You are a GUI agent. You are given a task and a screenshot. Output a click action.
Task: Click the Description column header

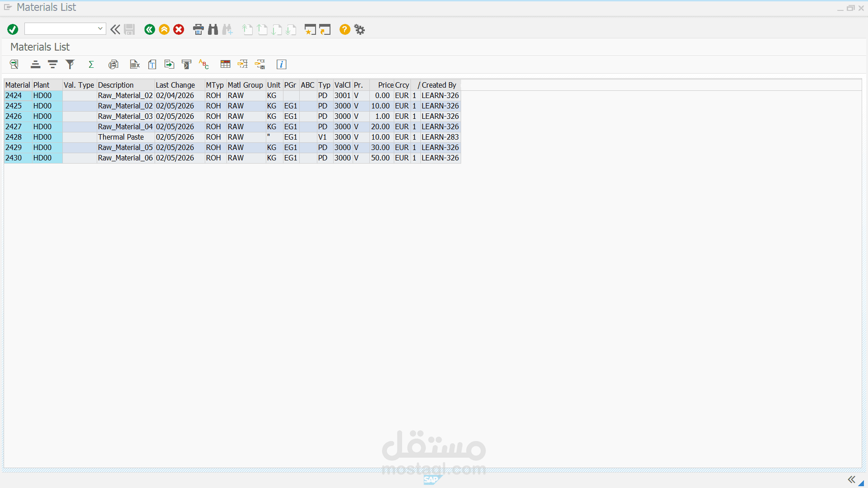click(x=116, y=85)
